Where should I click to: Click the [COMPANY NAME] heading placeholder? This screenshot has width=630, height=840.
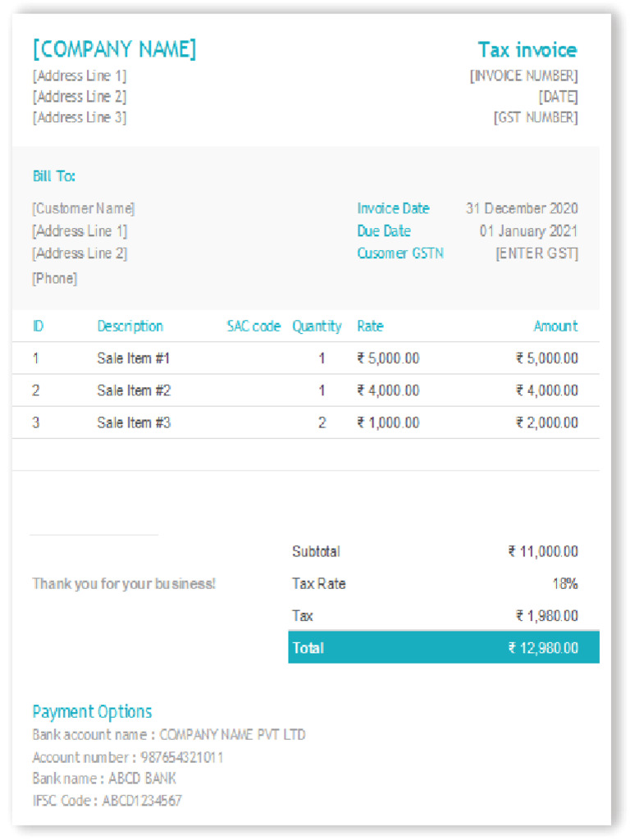pyautogui.click(x=114, y=49)
